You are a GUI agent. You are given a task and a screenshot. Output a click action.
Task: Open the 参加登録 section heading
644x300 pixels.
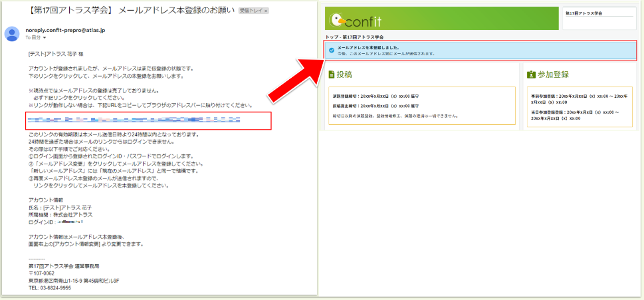point(552,75)
